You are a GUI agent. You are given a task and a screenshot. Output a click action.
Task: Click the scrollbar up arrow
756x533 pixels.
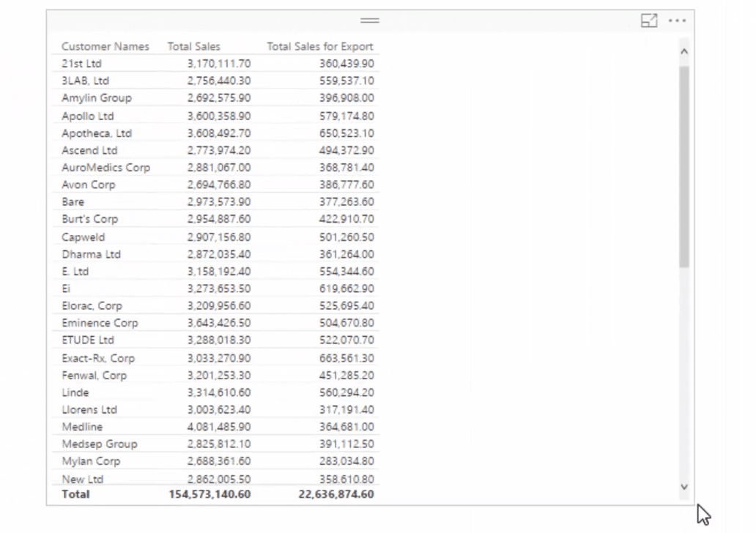pyautogui.click(x=684, y=51)
